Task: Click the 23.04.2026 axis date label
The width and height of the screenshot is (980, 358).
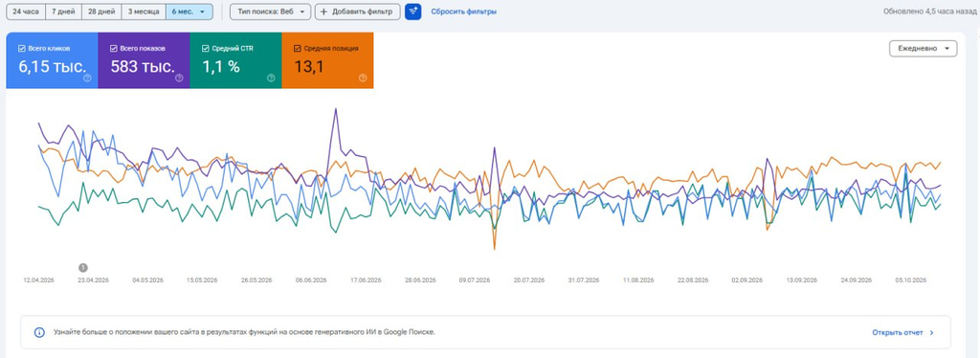Action: pyautogui.click(x=93, y=280)
